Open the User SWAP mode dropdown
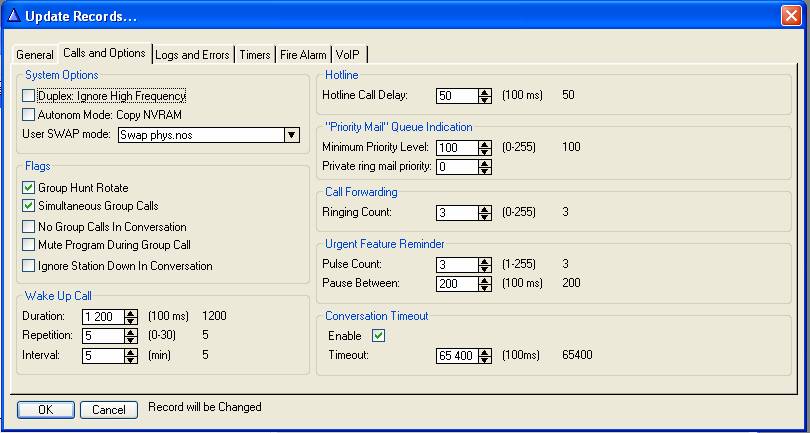Viewport: 810px width, 433px height. (291, 135)
